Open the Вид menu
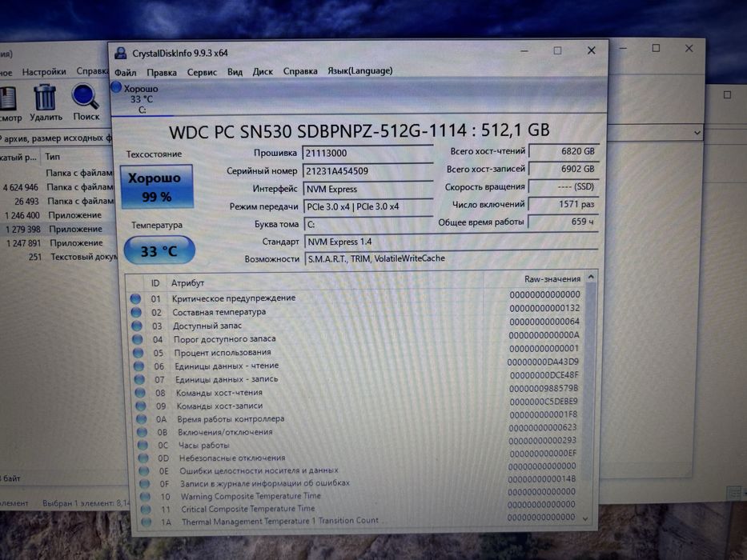The width and height of the screenshot is (747, 560). click(x=235, y=72)
